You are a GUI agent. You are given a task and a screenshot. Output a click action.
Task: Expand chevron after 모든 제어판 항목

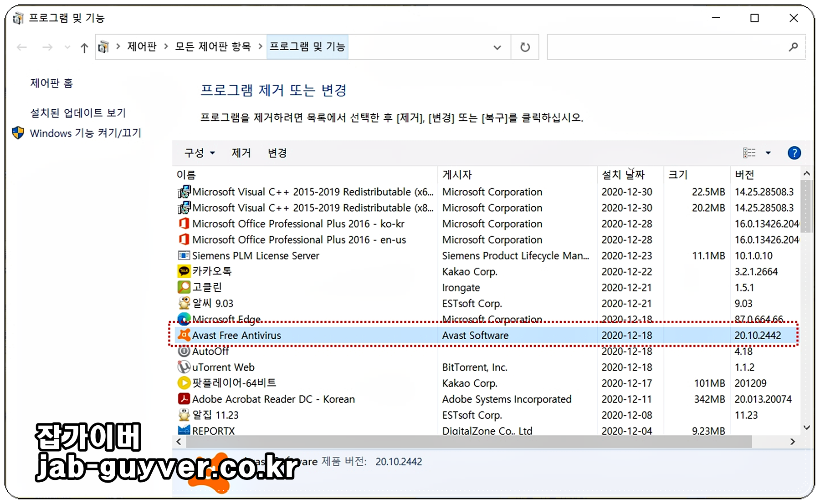point(260,46)
